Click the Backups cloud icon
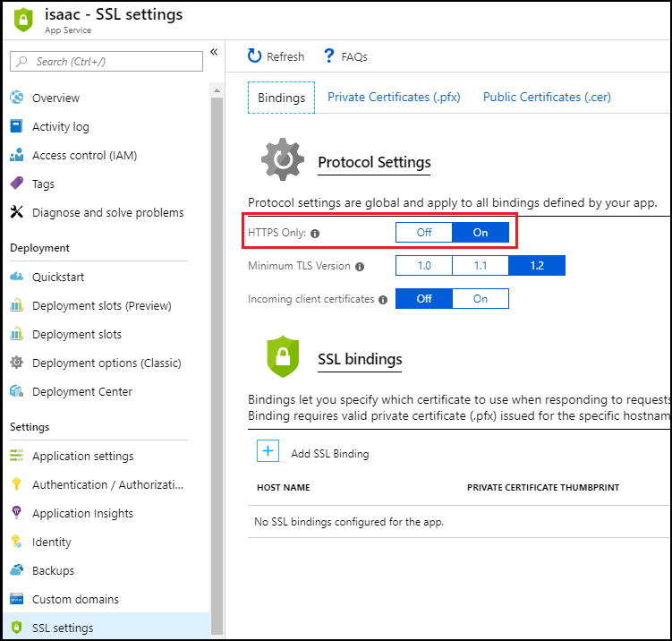 (x=17, y=569)
